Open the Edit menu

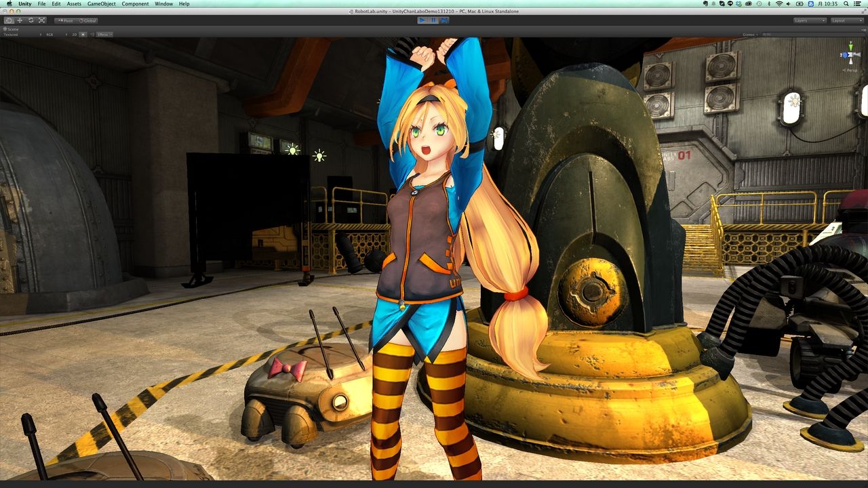click(56, 4)
